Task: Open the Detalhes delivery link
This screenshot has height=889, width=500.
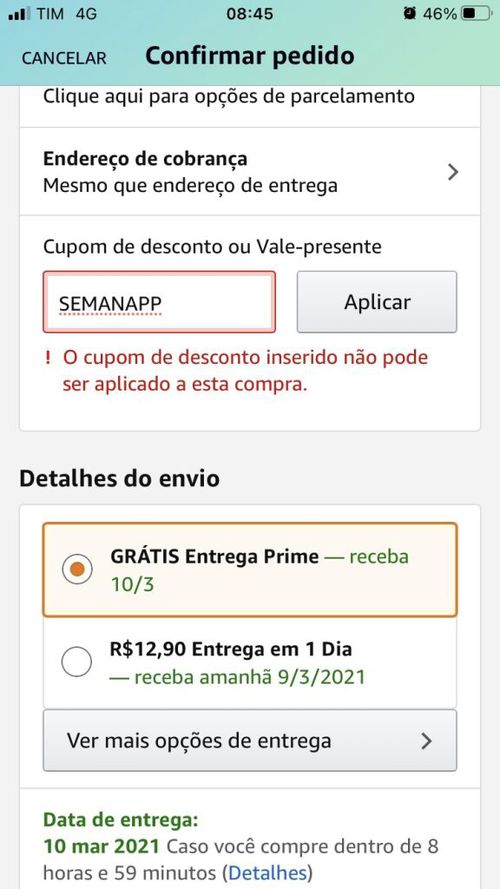Action: coord(268,871)
